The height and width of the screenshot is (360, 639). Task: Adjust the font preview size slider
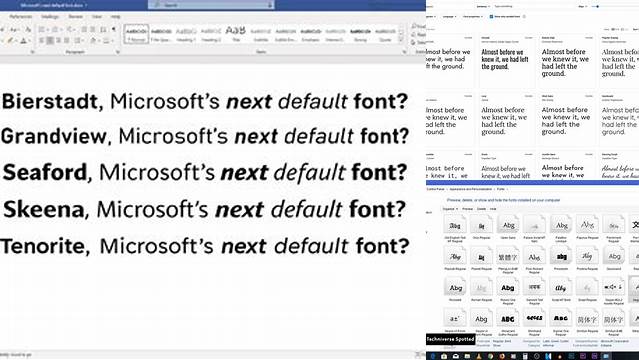pos(597,7)
